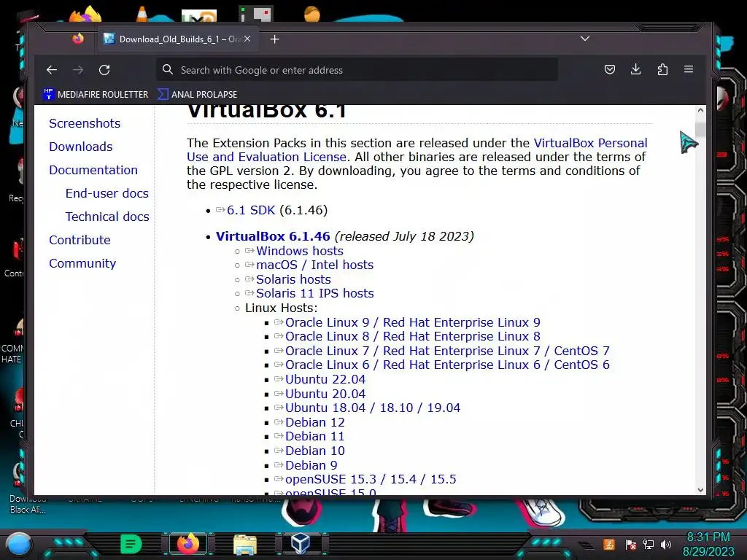Click the network tray icon
Viewport: 747px width, 560px height.
point(649,544)
